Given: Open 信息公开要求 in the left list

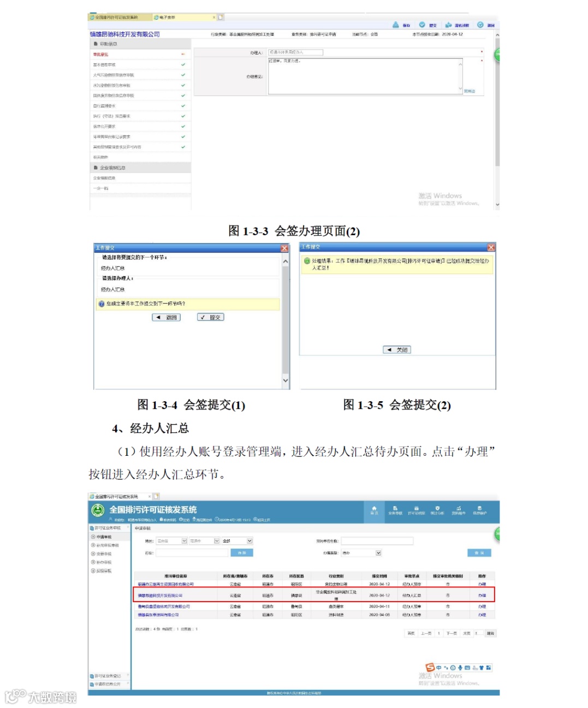Looking at the screenshot, I should click(x=140, y=127).
